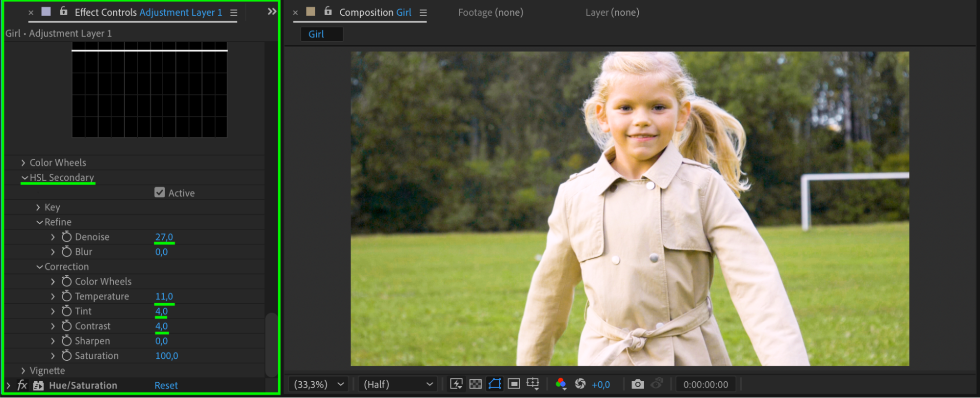980x398 pixels.
Task: Toggle mask and shape path visibility
Action: click(x=495, y=384)
